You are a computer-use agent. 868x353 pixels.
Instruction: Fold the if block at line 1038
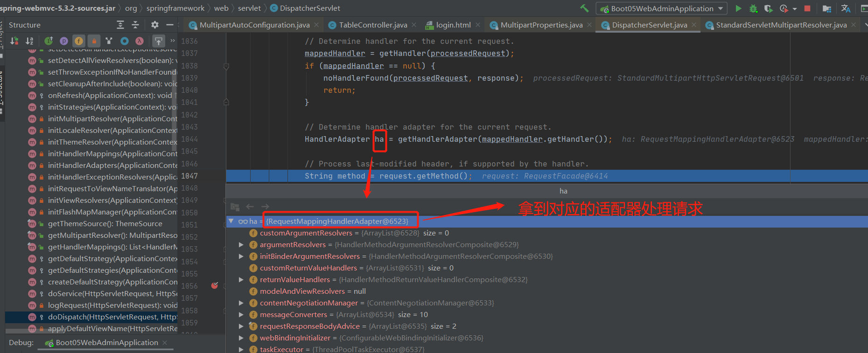[226, 66]
